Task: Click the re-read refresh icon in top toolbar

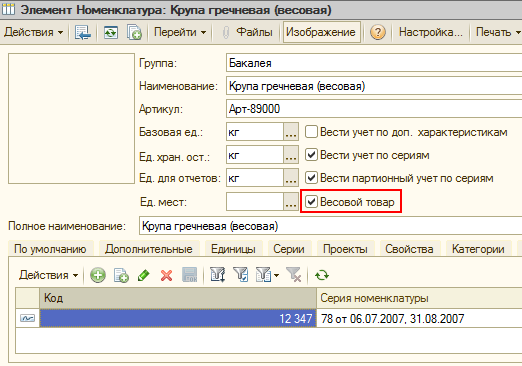Action: pyautogui.click(x=111, y=32)
